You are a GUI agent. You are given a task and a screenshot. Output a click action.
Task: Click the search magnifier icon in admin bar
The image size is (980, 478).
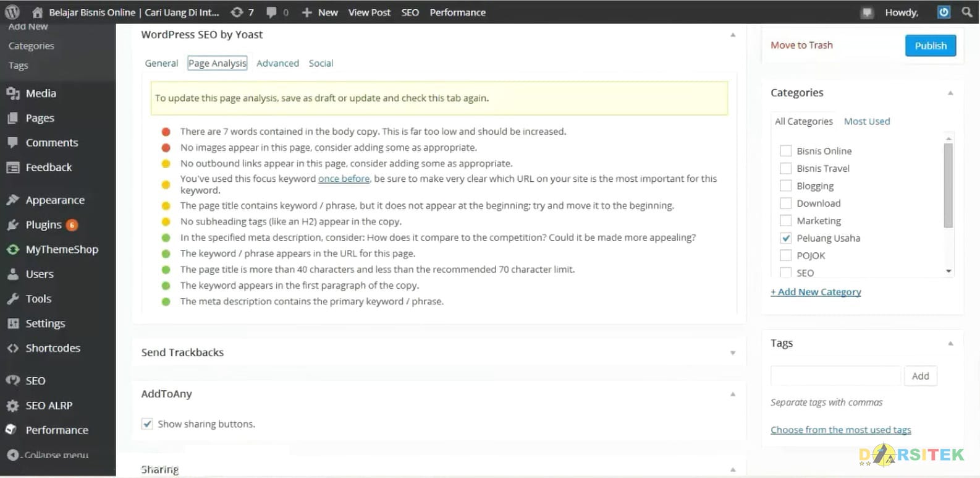(966, 12)
